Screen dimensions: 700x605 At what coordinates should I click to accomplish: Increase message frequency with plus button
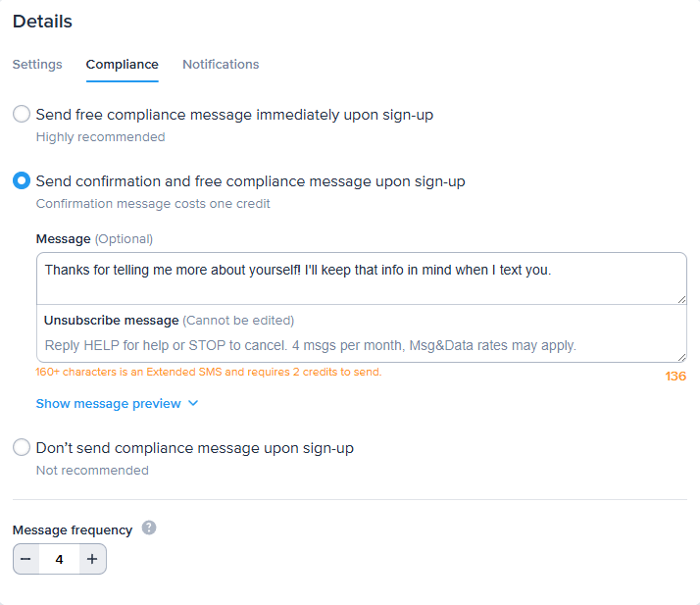[92, 559]
